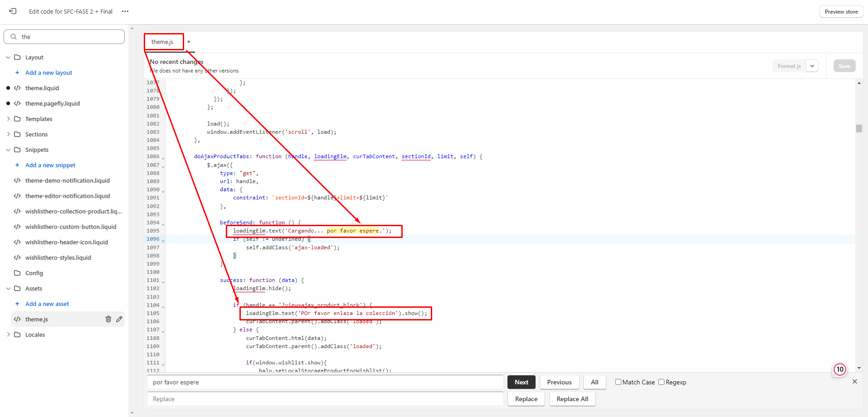The width and height of the screenshot is (868, 417).
Task: Click the plus icon for new snippet
Action: coord(17,165)
